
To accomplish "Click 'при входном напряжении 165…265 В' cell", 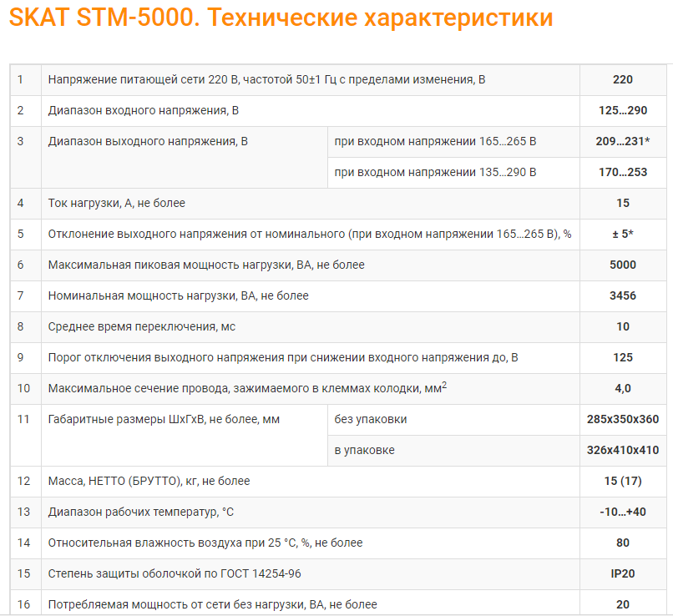I will click(435, 141).
